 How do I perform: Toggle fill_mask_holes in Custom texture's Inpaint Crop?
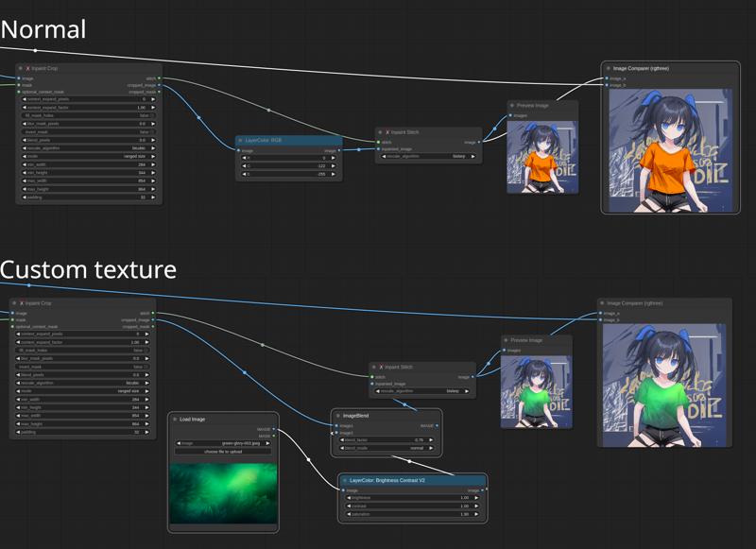coord(82,351)
